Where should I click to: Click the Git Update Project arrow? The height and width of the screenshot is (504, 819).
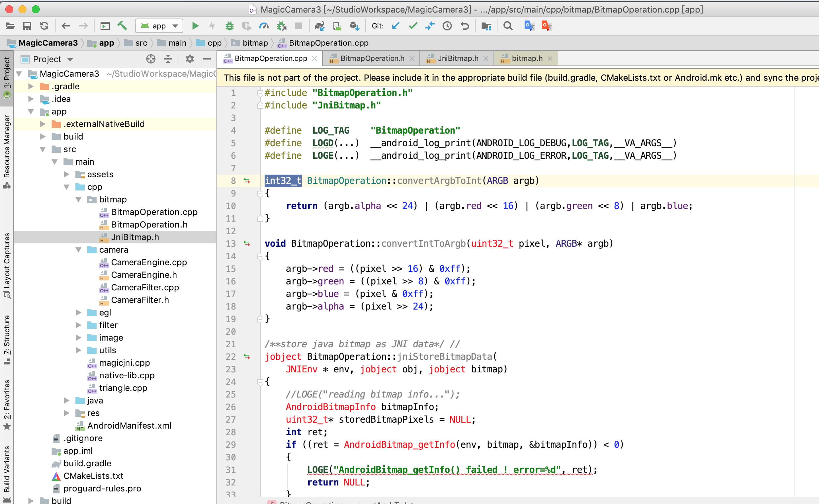pyautogui.click(x=396, y=26)
